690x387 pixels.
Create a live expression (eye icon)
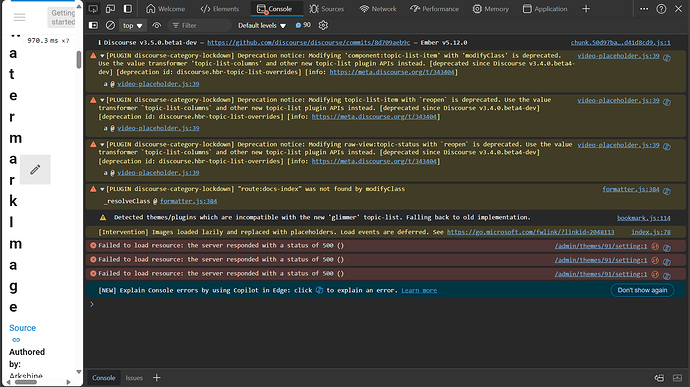[157, 26]
